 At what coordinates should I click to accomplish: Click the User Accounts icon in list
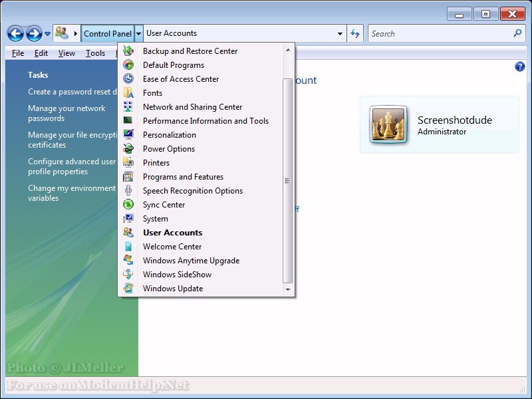pyautogui.click(x=128, y=232)
